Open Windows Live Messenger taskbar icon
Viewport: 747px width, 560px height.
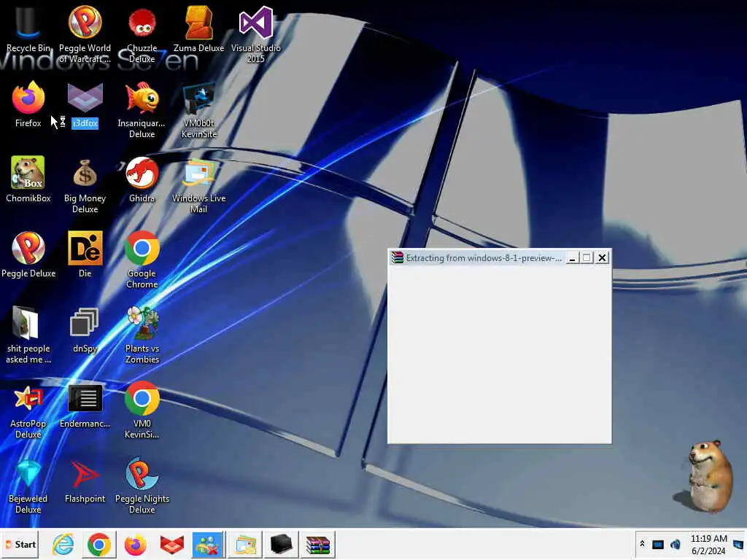(x=208, y=544)
